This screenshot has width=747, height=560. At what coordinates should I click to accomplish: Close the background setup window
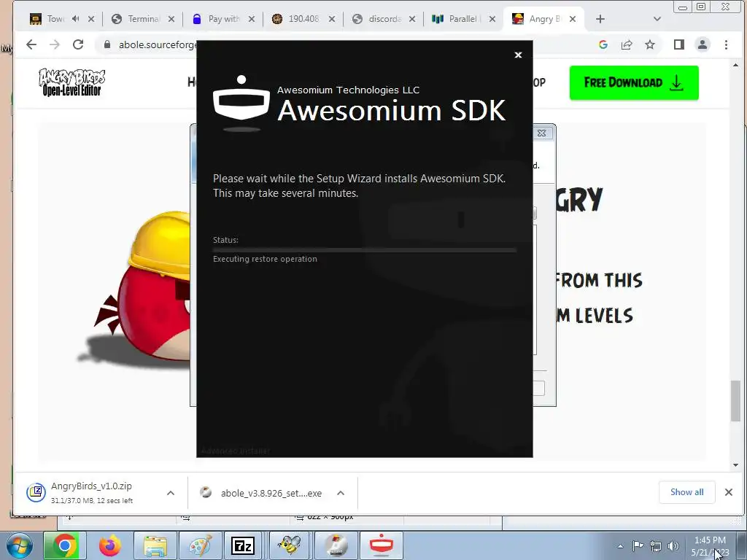tap(542, 133)
